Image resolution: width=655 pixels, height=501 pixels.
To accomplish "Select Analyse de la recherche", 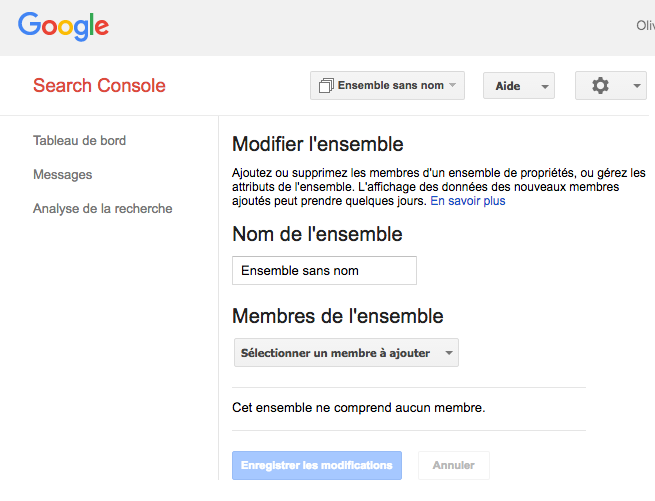I will [x=102, y=209].
